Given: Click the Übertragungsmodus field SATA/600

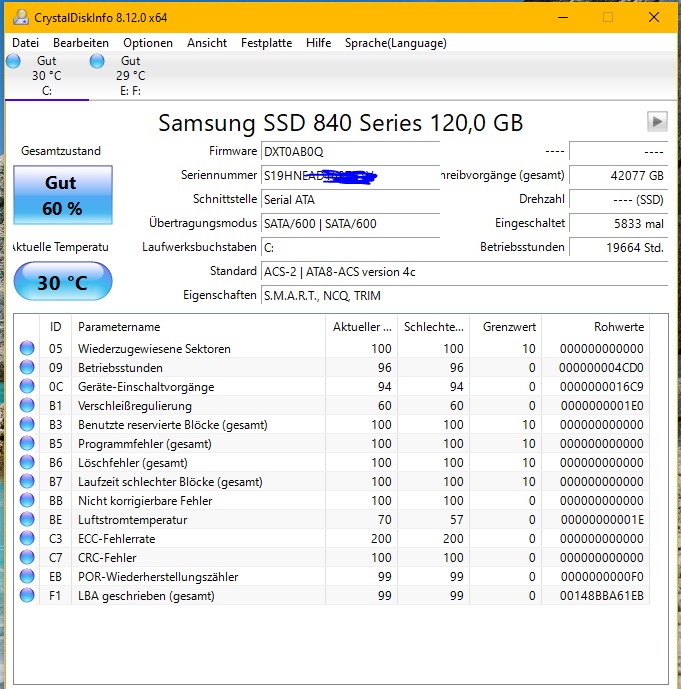Looking at the screenshot, I should [350, 224].
